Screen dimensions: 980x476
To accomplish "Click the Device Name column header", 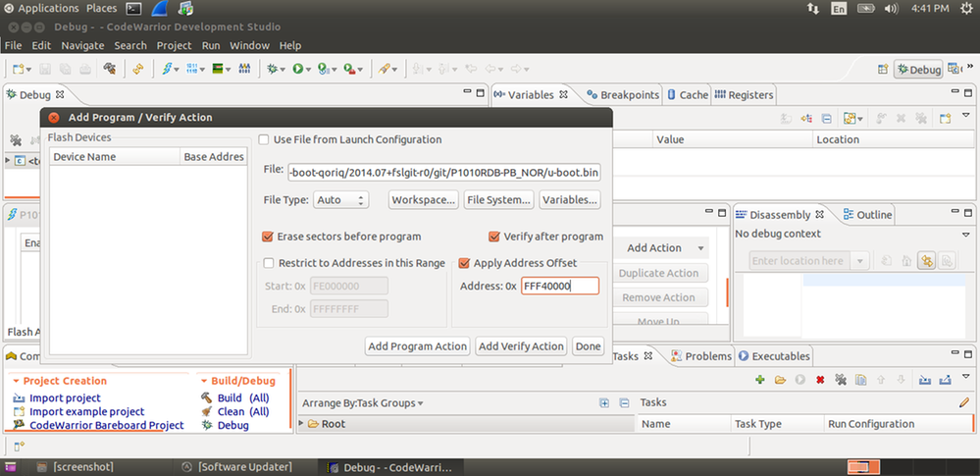I will pyautogui.click(x=115, y=157).
